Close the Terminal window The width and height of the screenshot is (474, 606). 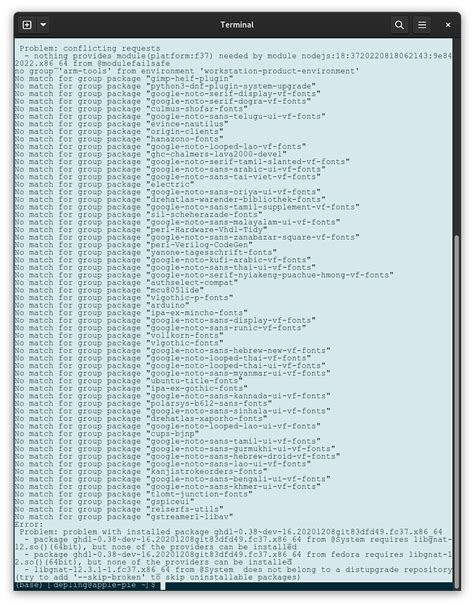pos(448,25)
